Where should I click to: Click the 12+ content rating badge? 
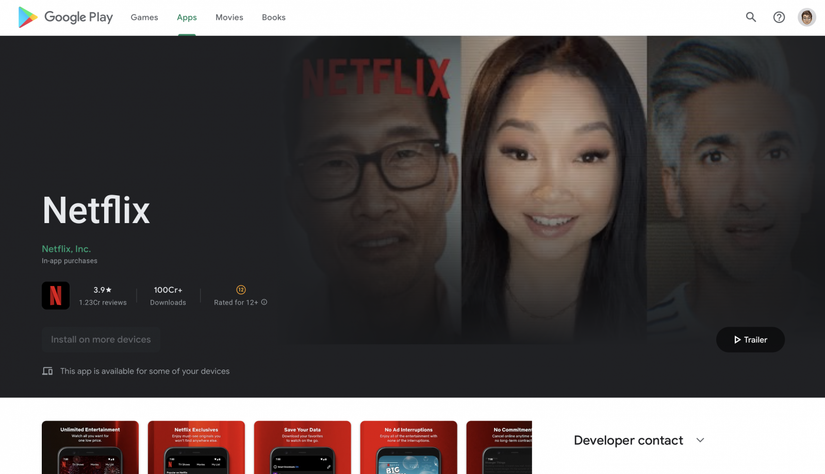click(240, 289)
